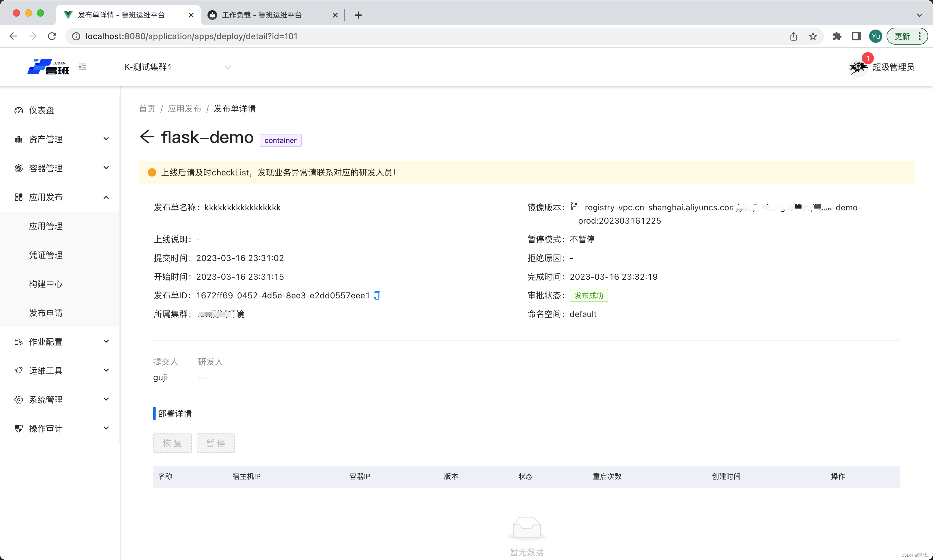Screen dimensions: 933x560
Task: Switch to the 工作负载 browser tab
Action: (261, 15)
